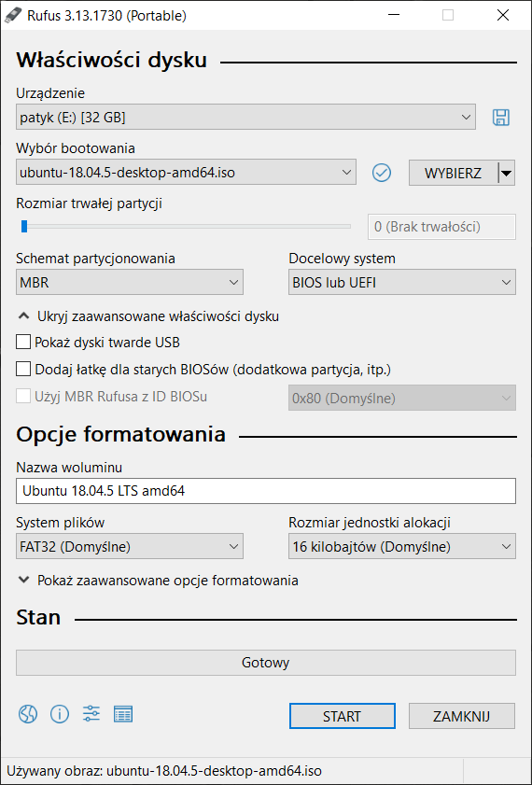
Task: Click the Rufus USB icon in title bar
Action: tap(12, 16)
